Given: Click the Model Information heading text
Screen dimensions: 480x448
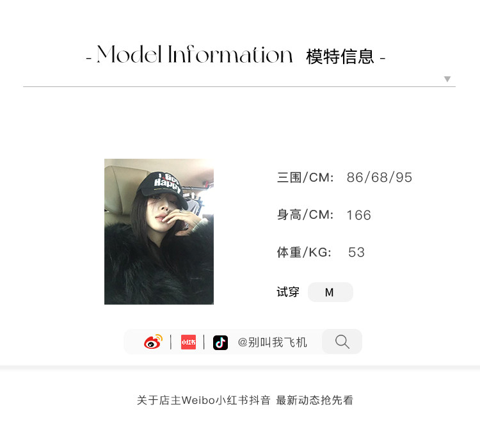Looking at the screenshot, I should coord(195,54).
